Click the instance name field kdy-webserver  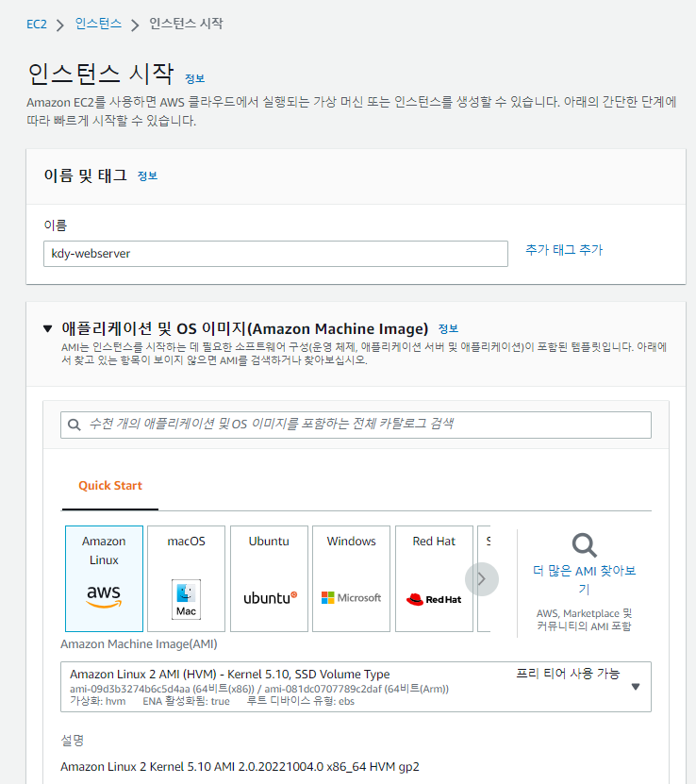pos(275,254)
